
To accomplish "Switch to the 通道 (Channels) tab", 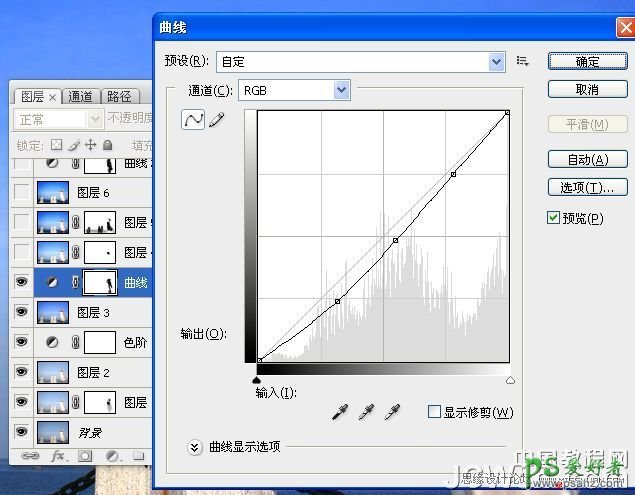I will pyautogui.click(x=81, y=97).
